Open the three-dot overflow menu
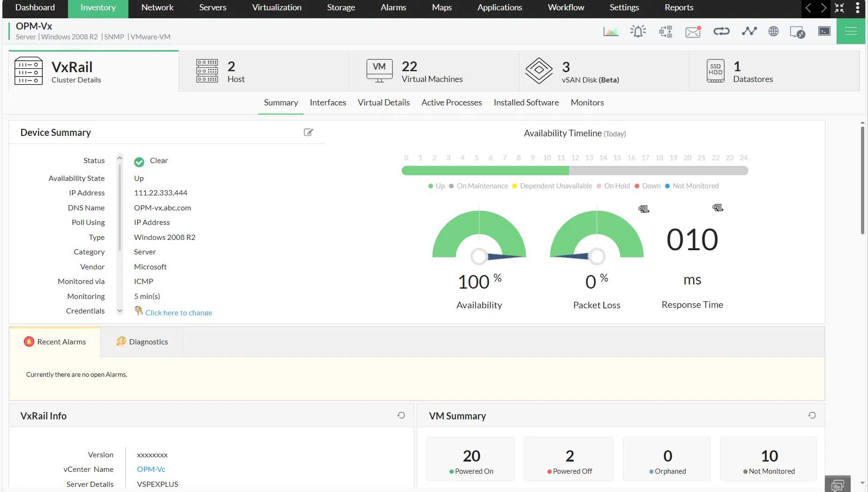This screenshot has width=868, height=492. [858, 8]
